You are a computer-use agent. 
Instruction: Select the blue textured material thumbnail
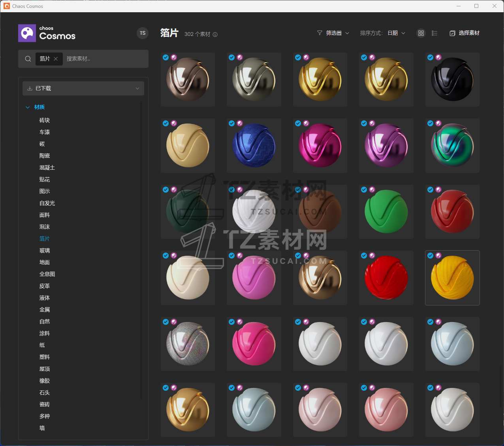click(x=254, y=146)
